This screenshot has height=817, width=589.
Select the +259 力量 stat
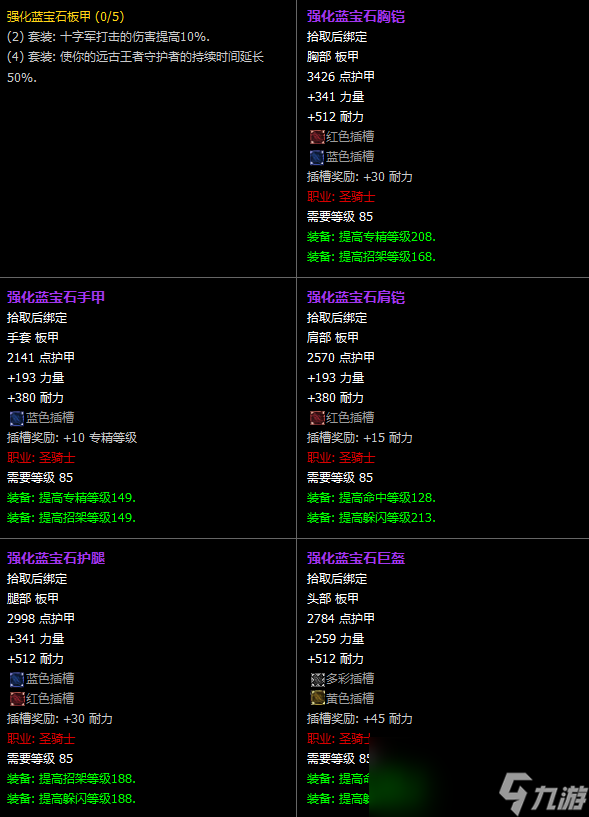(x=335, y=639)
